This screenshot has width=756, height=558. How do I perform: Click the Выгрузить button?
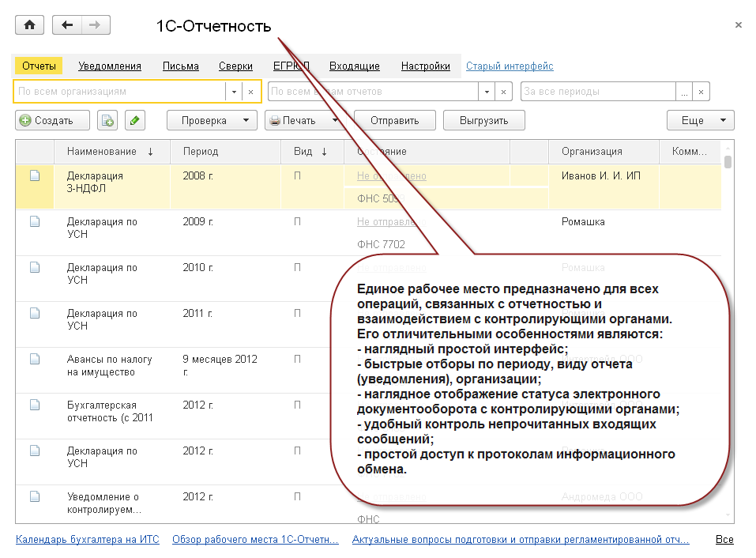[x=483, y=121]
